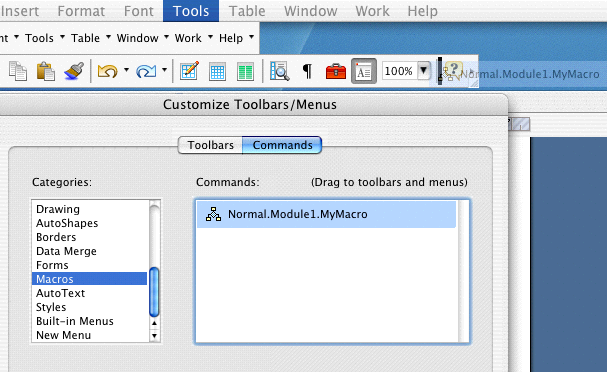Open the red Toolbox icon
This screenshot has height=372, width=607.
coord(336,71)
